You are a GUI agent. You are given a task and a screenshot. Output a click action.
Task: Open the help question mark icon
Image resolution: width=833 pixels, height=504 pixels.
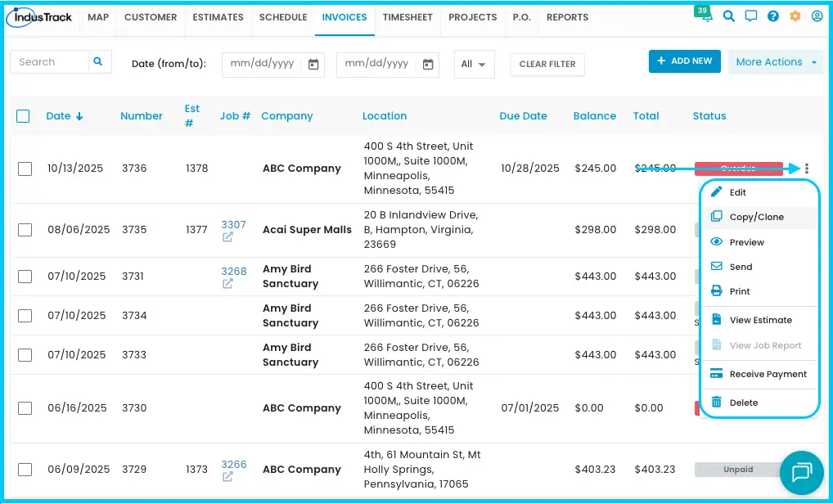(x=773, y=16)
